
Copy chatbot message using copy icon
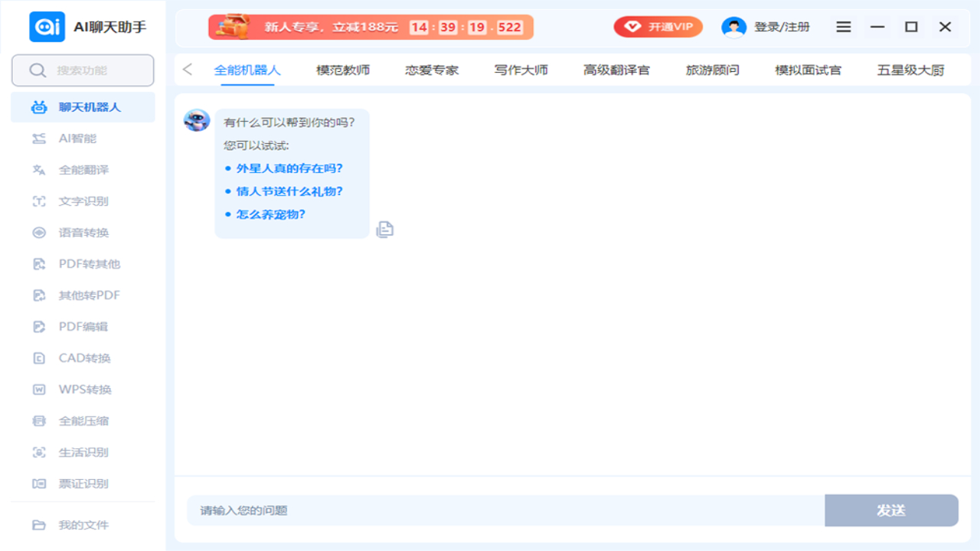(x=385, y=229)
